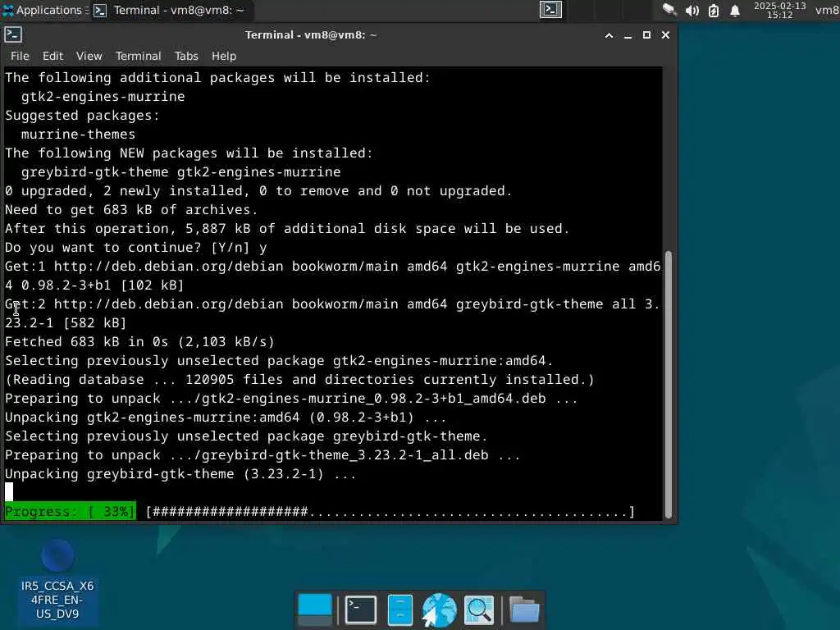The image size is (840, 630).
Task: Click the battery power tray icon
Action: [713, 10]
